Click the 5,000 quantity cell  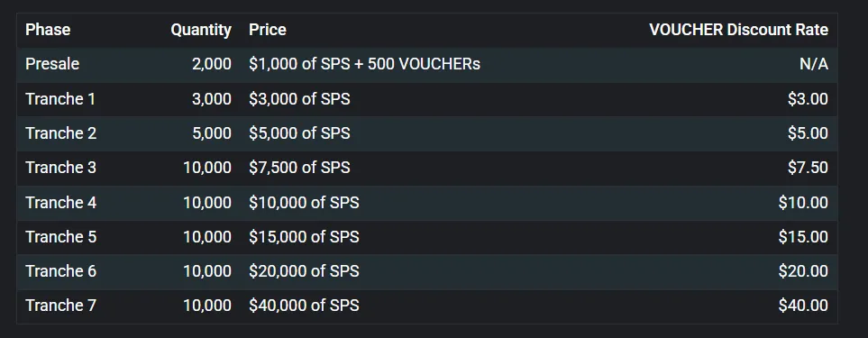coord(212,133)
